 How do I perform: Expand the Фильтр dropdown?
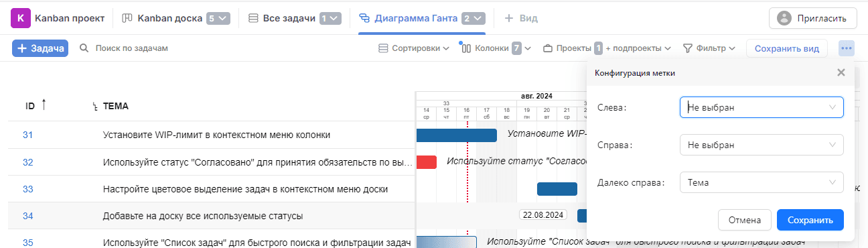(709, 48)
